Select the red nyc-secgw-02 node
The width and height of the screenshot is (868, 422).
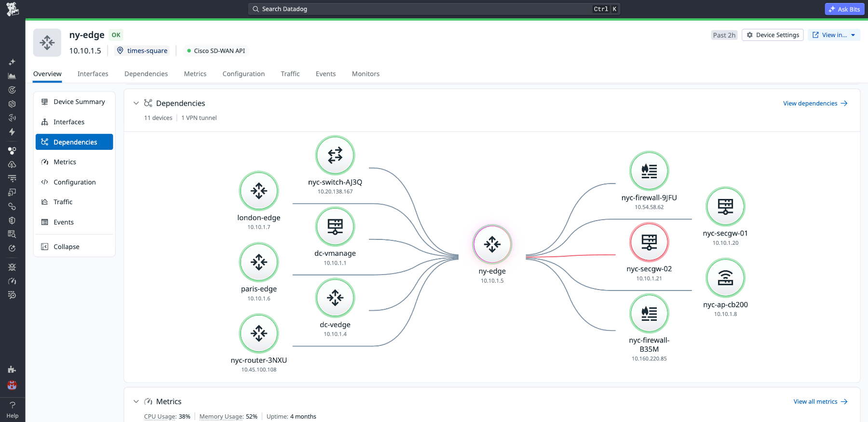point(649,242)
